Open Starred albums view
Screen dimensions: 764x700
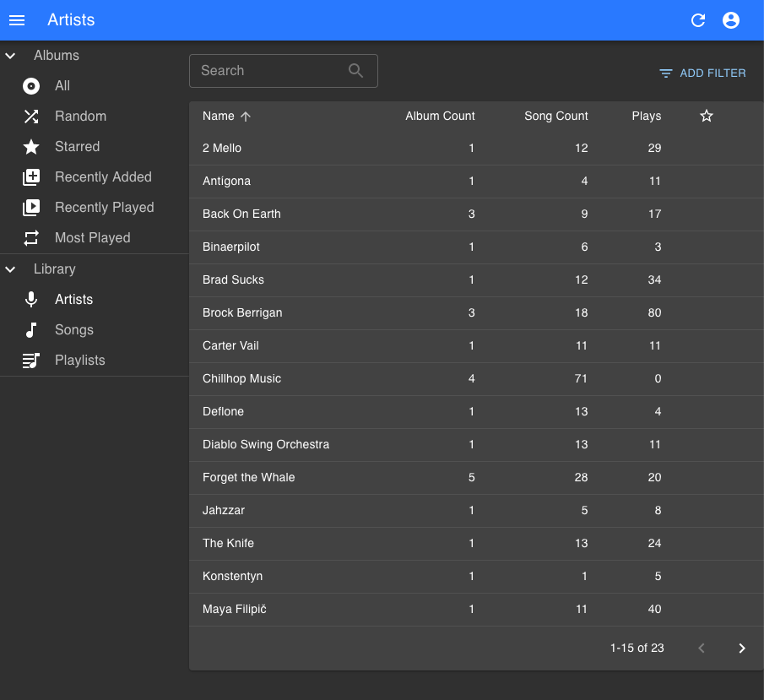point(95,147)
